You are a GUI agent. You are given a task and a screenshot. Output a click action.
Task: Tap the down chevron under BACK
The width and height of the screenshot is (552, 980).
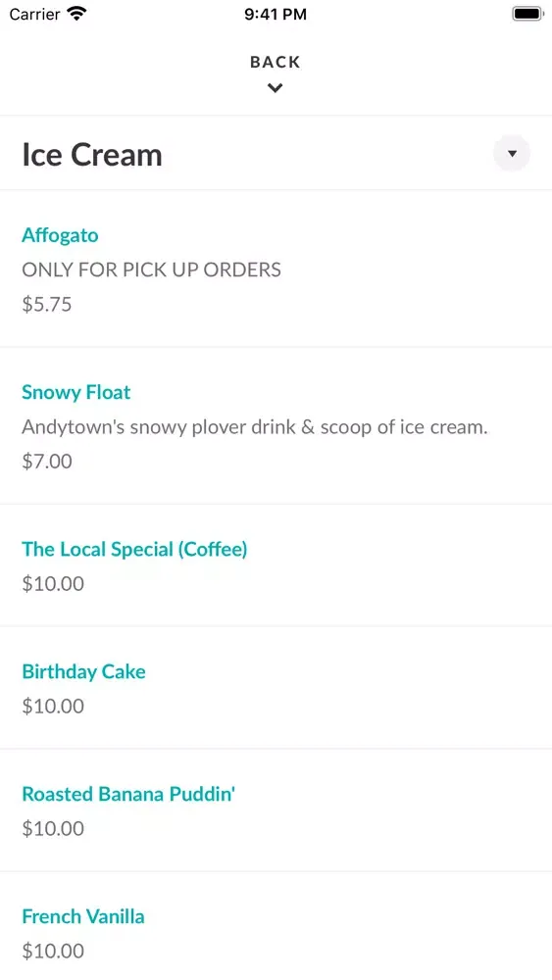pyautogui.click(x=276, y=88)
